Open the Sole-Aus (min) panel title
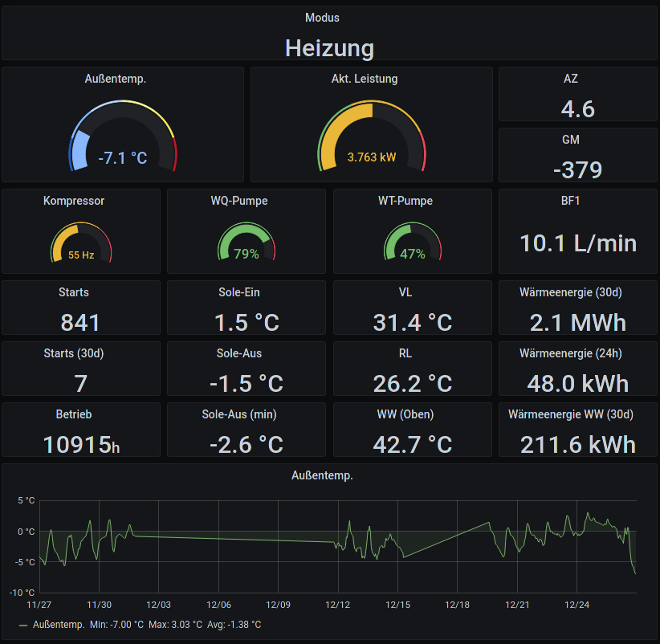The width and height of the screenshot is (660, 644). pyautogui.click(x=239, y=414)
